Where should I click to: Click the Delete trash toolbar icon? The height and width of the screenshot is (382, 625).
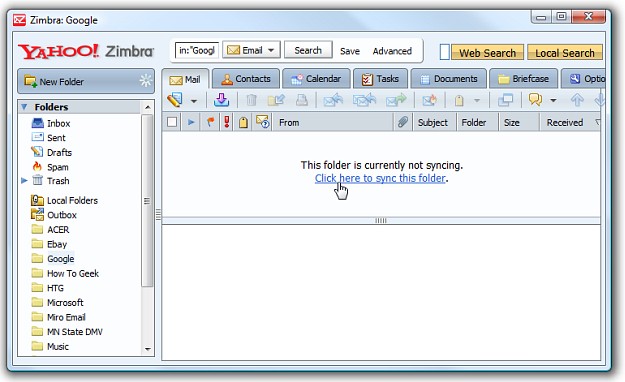point(251,100)
